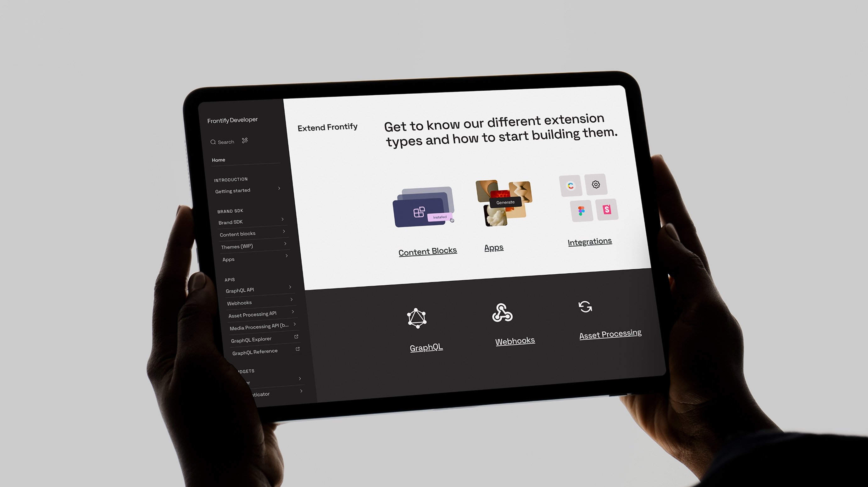The width and height of the screenshot is (868, 487).
Task: Click the Apps sidebar item
Action: 228,259
